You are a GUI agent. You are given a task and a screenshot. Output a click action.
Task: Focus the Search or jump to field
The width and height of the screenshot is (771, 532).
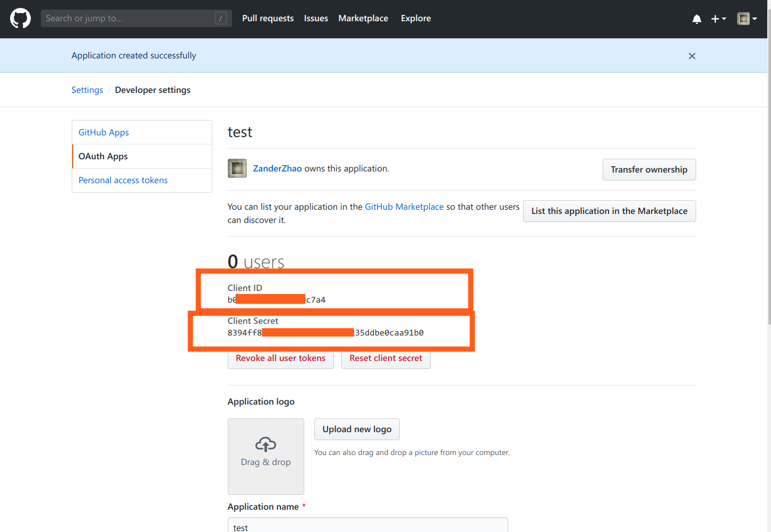pos(136,18)
